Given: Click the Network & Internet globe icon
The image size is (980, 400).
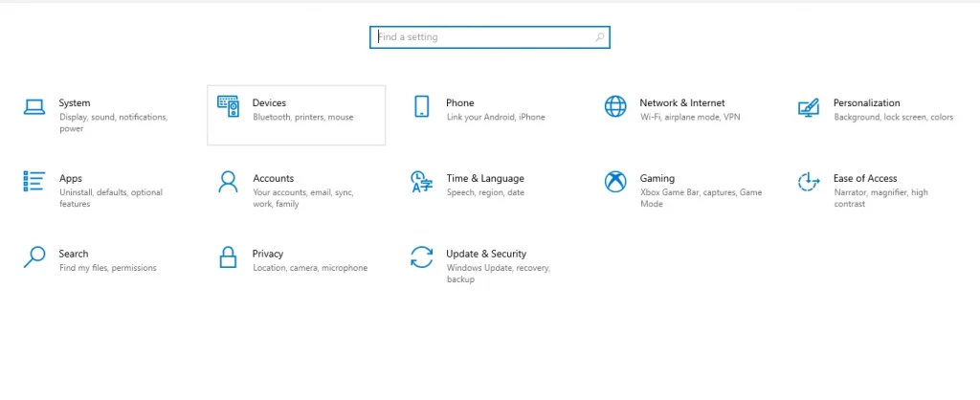Looking at the screenshot, I should 615,106.
